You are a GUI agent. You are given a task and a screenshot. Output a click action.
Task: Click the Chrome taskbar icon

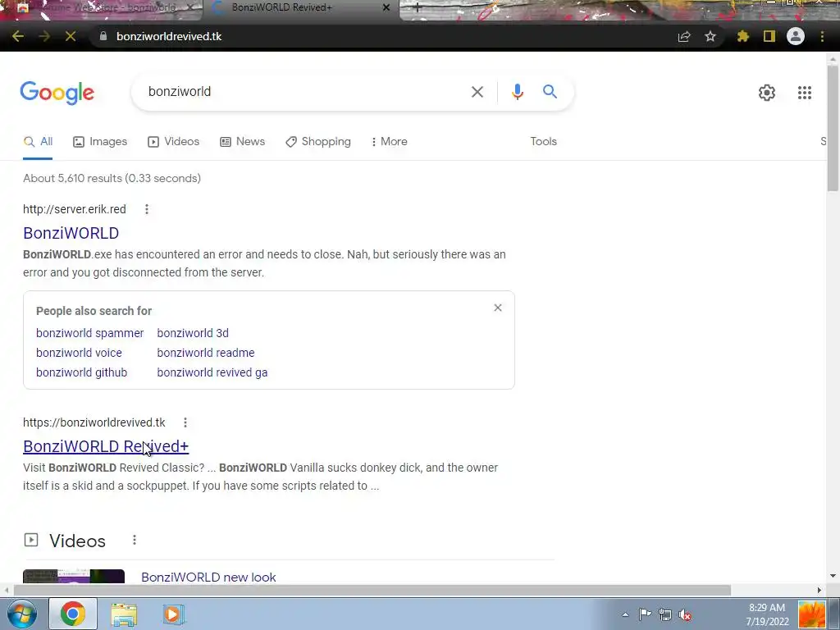73,614
